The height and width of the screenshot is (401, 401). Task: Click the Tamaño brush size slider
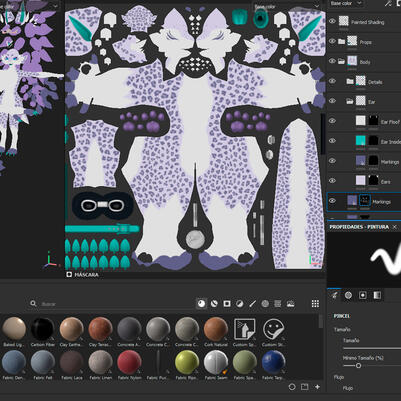tap(372, 348)
